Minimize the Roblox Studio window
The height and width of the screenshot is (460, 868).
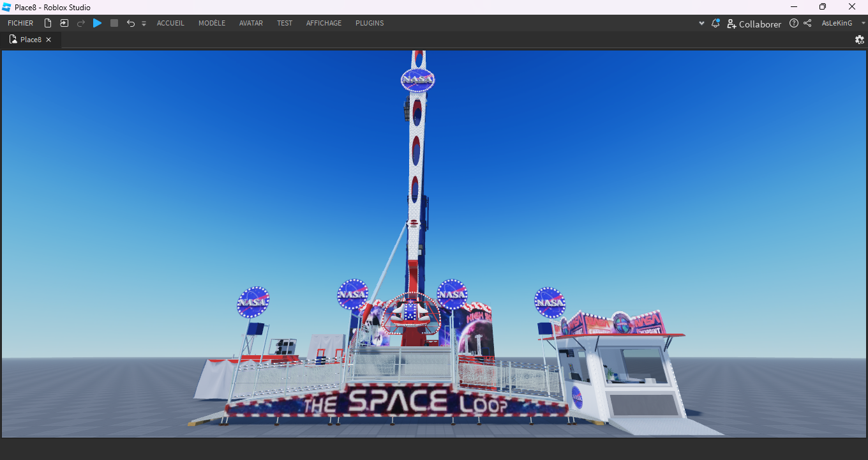(794, 7)
